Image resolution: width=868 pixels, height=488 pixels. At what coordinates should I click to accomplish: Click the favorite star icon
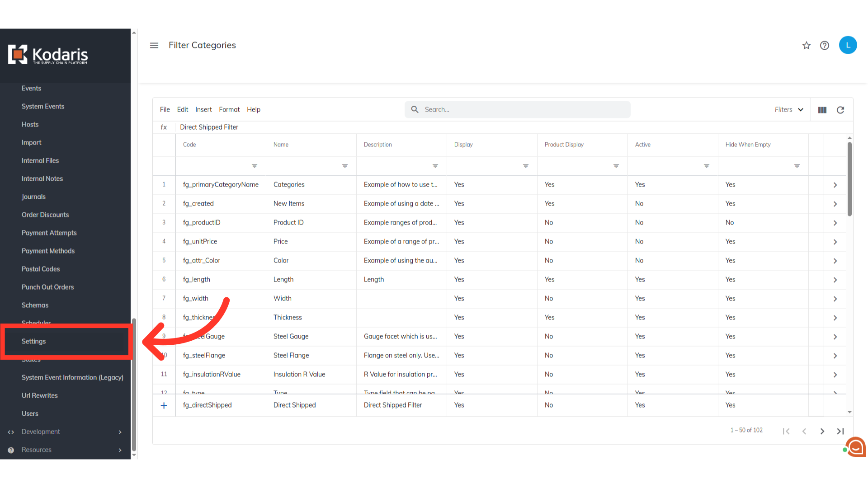807,45
